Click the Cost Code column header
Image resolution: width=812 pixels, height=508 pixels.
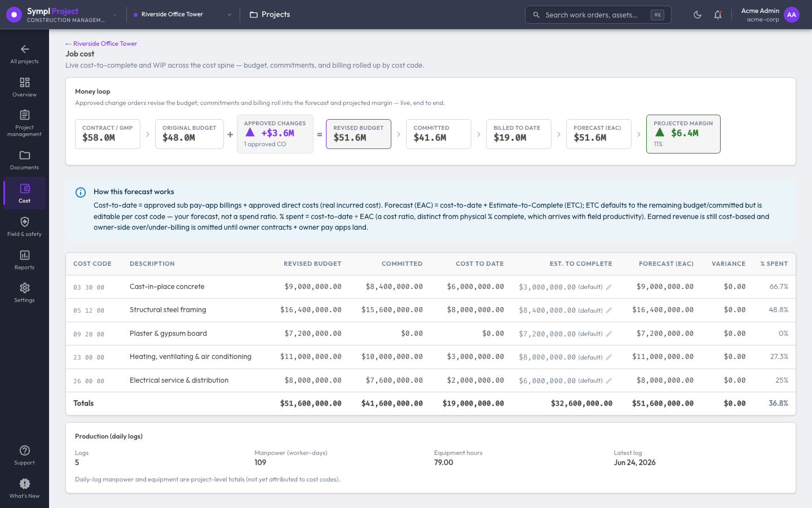(x=92, y=264)
